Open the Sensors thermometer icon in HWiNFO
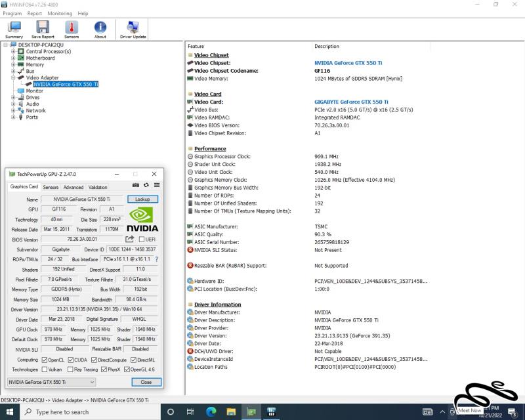This screenshot has width=525, height=420. point(72,30)
